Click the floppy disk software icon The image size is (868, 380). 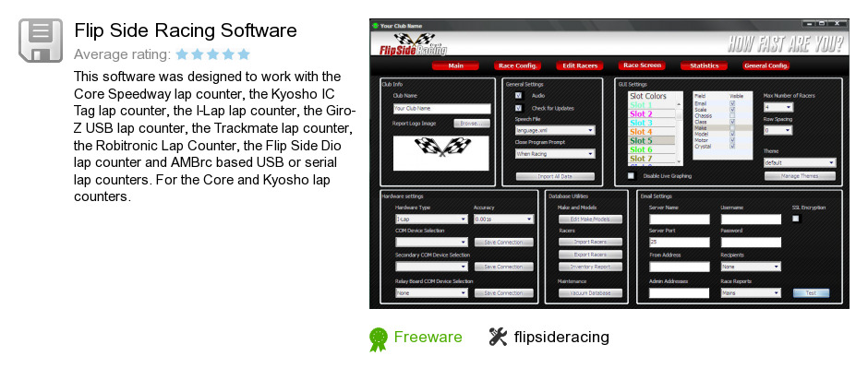pos(40,40)
